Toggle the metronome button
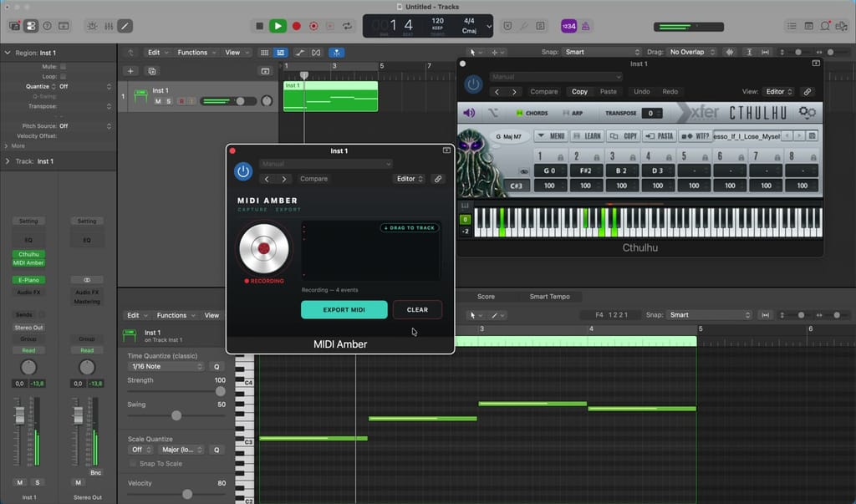856x504 pixels. tap(586, 26)
